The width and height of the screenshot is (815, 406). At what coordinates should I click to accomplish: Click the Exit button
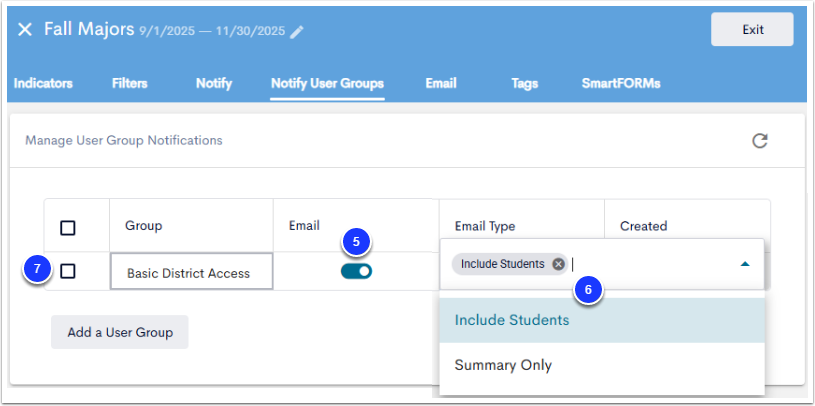pyautogui.click(x=752, y=30)
